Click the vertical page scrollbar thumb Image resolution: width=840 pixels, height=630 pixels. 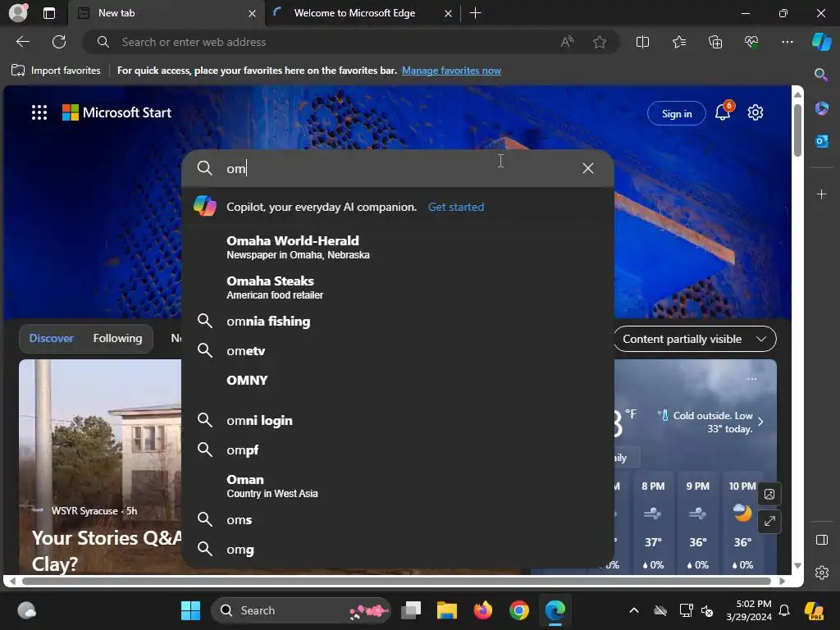click(x=797, y=129)
